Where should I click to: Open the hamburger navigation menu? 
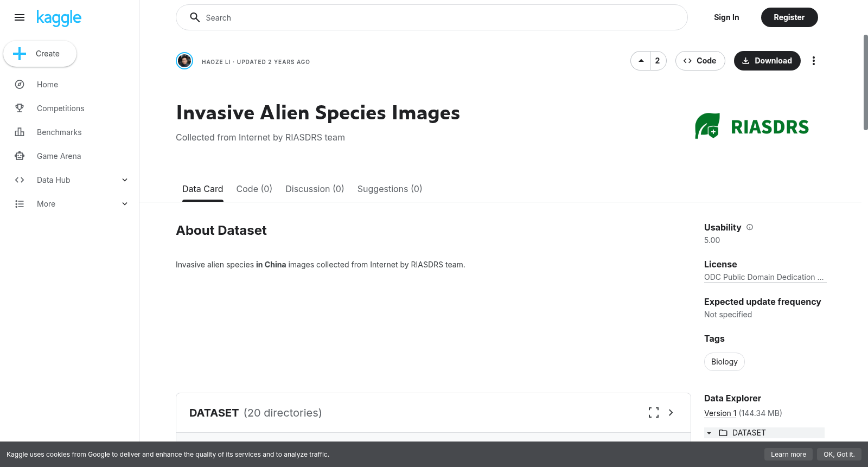click(x=20, y=17)
